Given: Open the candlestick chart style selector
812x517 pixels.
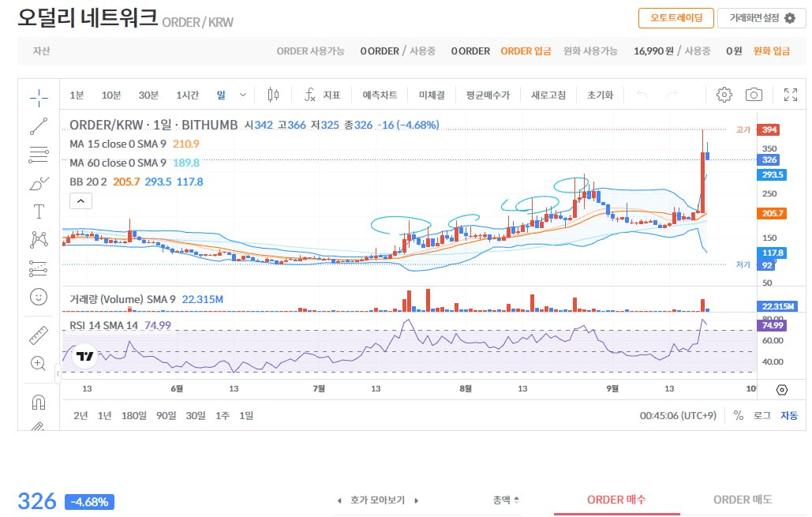Looking at the screenshot, I should click(x=273, y=95).
